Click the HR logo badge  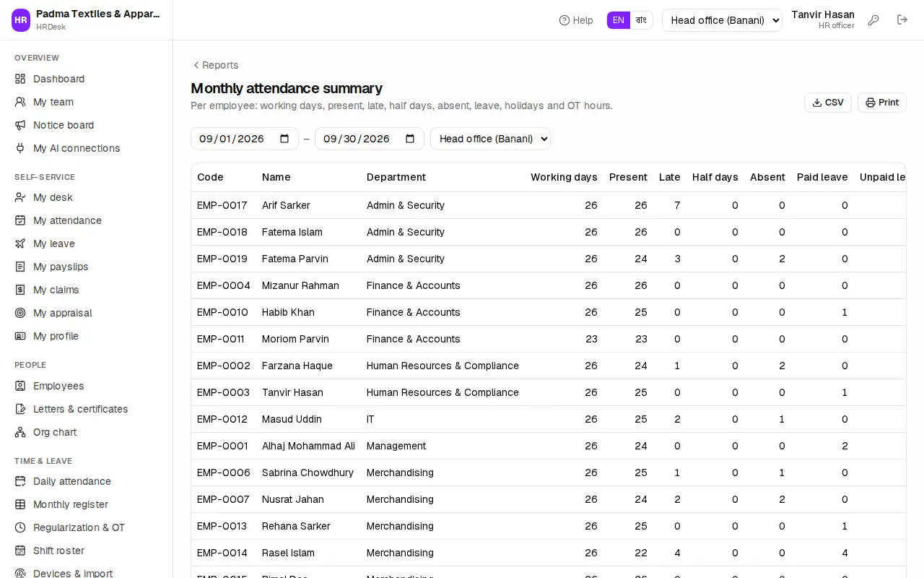pyautogui.click(x=21, y=20)
